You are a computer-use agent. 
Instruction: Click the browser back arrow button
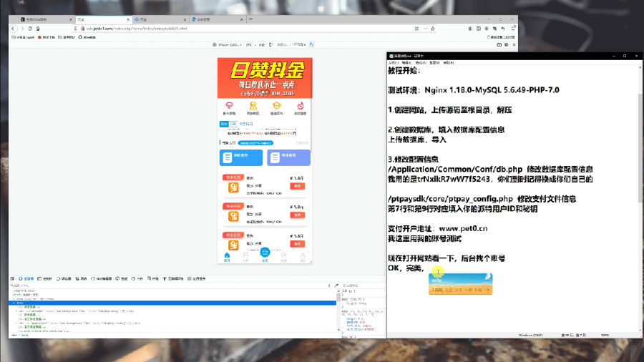[x=14, y=29]
